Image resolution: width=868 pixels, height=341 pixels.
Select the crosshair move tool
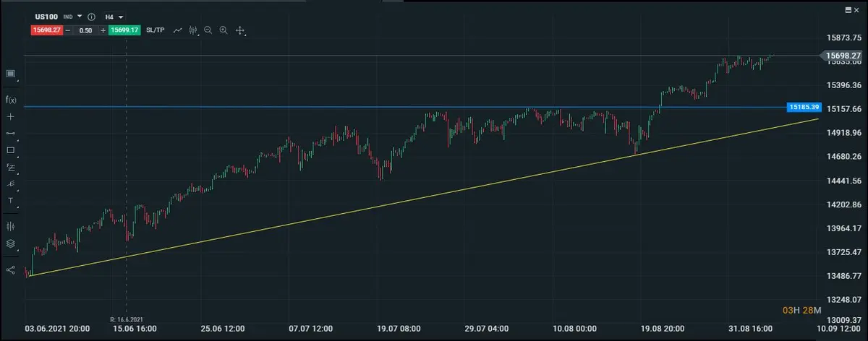[240, 30]
